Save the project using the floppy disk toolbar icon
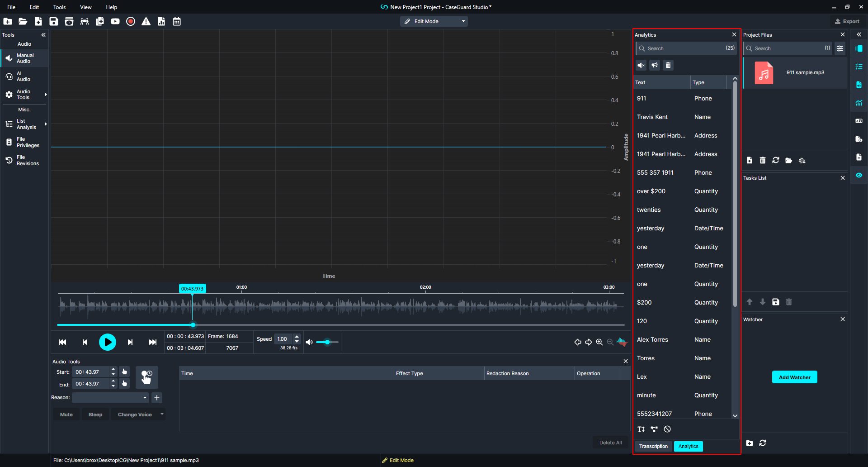This screenshot has height=467, width=868. [x=54, y=21]
